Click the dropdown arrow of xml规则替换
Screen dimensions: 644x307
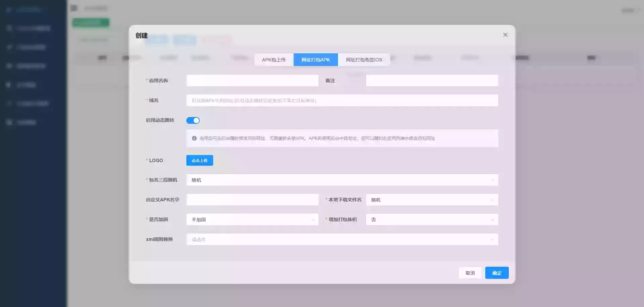pos(492,239)
